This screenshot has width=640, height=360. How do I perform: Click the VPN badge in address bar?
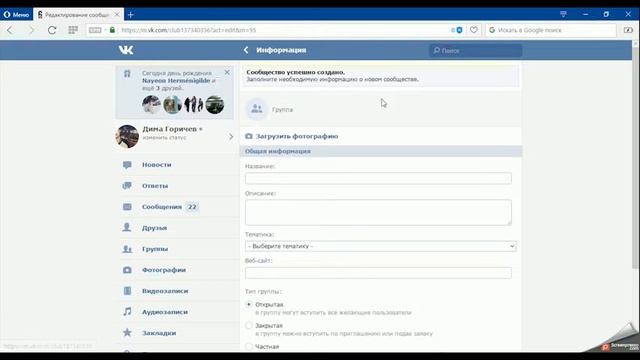click(x=95, y=30)
